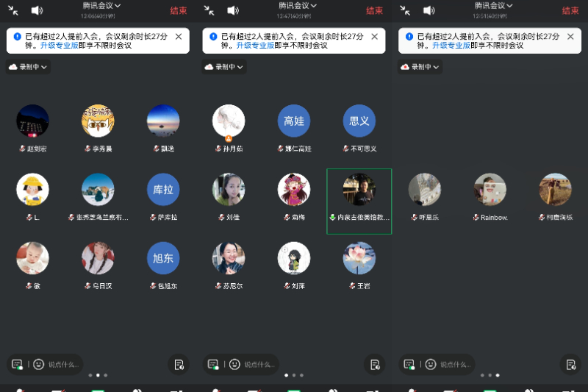Tap the second page dot in the 12:47 screen
This screenshot has height=392, width=588.
coord(294,375)
